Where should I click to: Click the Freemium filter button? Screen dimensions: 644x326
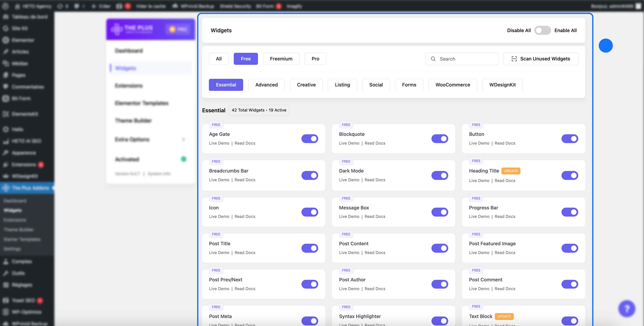pos(281,59)
